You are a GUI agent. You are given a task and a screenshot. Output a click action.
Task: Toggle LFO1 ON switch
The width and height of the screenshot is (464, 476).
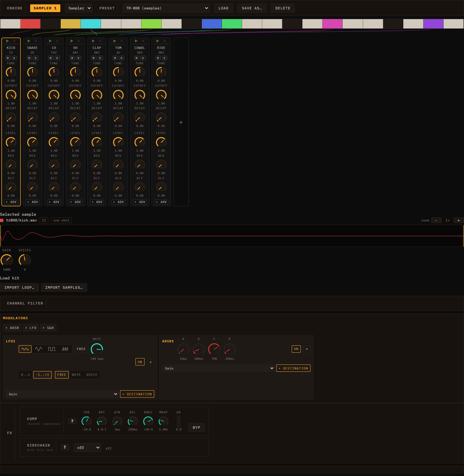click(x=140, y=362)
